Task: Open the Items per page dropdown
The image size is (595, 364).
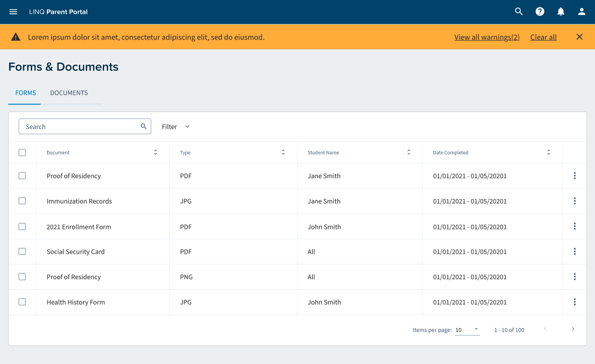Action: click(x=467, y=330)
